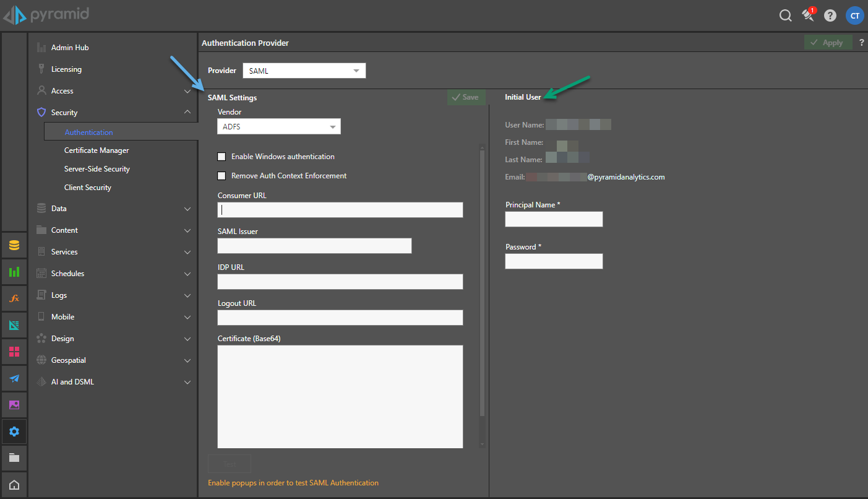Expand the Data section in admin menu
The width and height of the screenshot is (868, 499).
coord(113,209)
